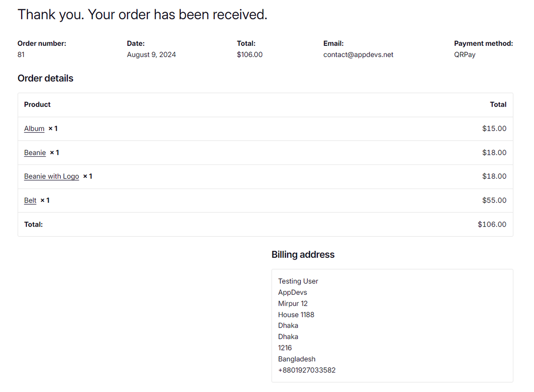Click the Product column header
The width and height of the screenshot is (534, 392).
(x=37, y=105)
